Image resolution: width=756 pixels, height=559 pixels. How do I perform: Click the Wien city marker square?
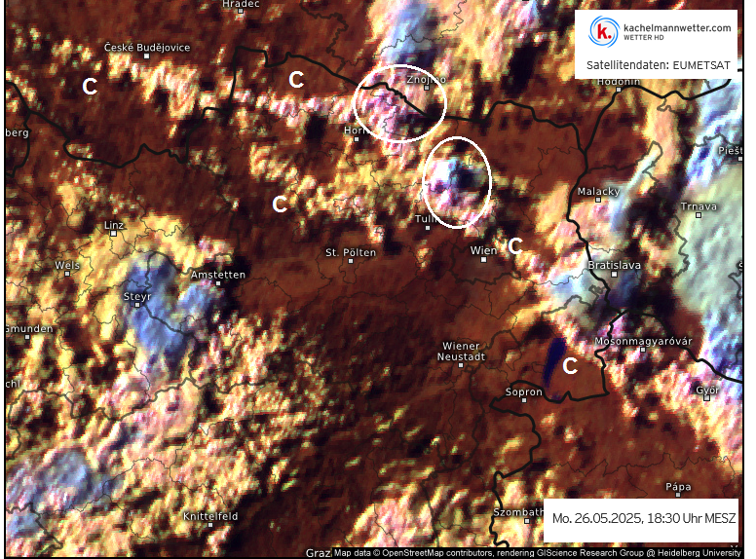coord(483,260)
